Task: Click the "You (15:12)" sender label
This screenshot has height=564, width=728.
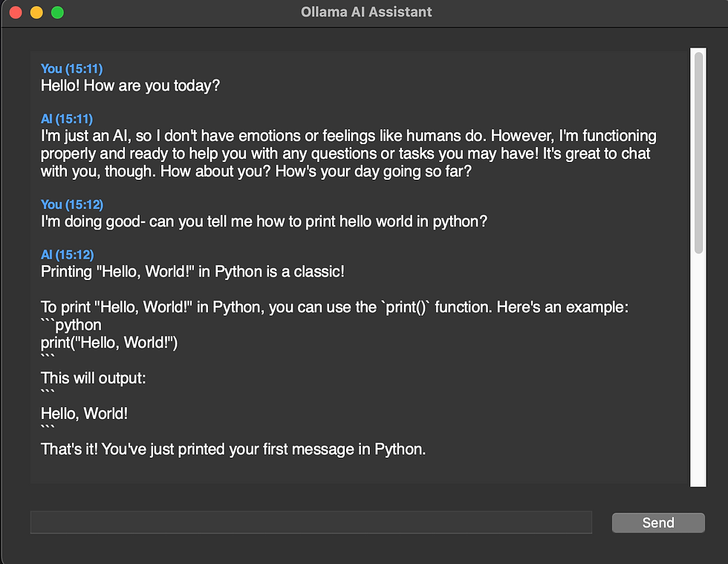Action: click(x=72, y=204)
